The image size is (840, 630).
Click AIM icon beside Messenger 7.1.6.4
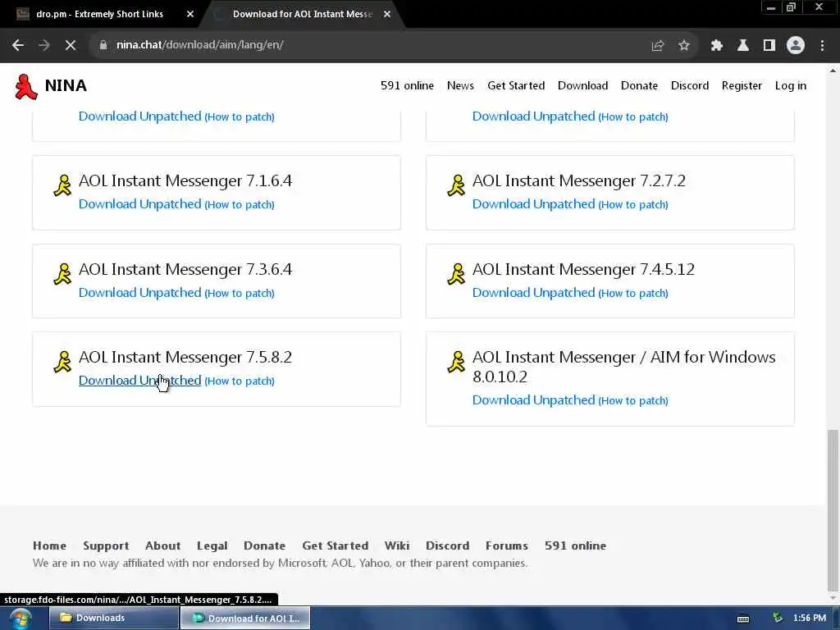[x=62, y=185]
